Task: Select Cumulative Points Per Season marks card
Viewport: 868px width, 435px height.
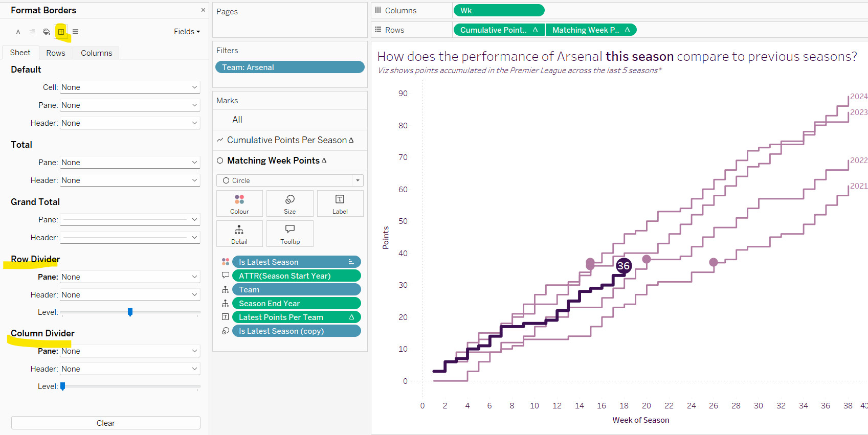Action: (290, 140)
